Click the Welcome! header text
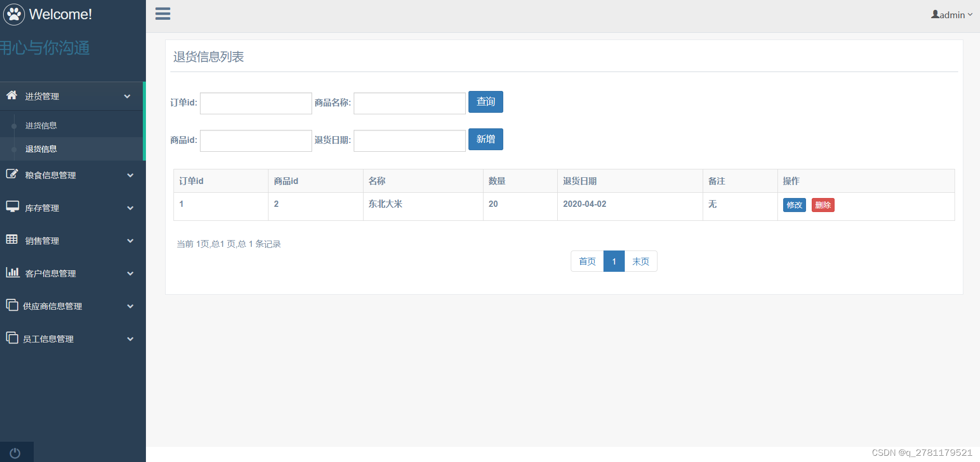 (x=60, y=15)
